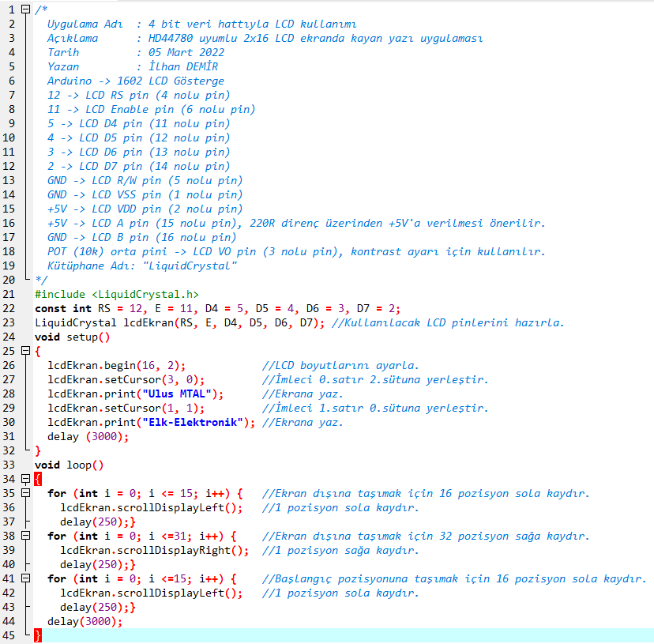Viewport: 654px width, 644px height.
Task: Click 'Uygulama Adı' header comment line
Action: pos(202,24)
